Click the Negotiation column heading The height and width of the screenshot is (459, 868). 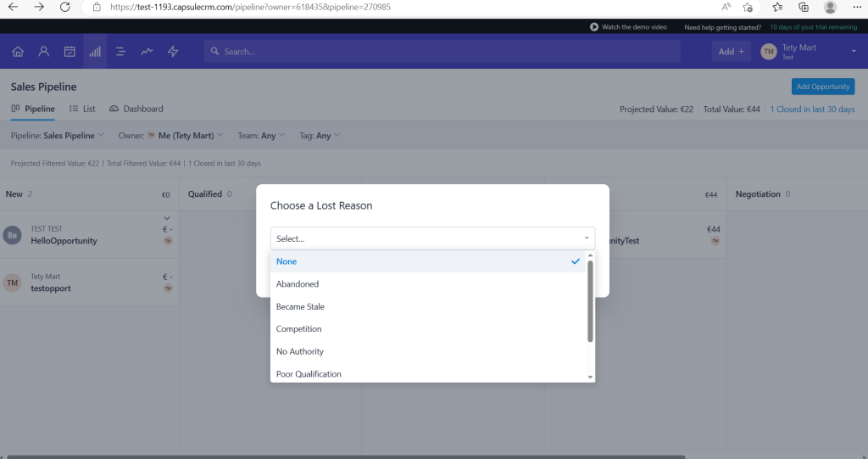[758, 194]
